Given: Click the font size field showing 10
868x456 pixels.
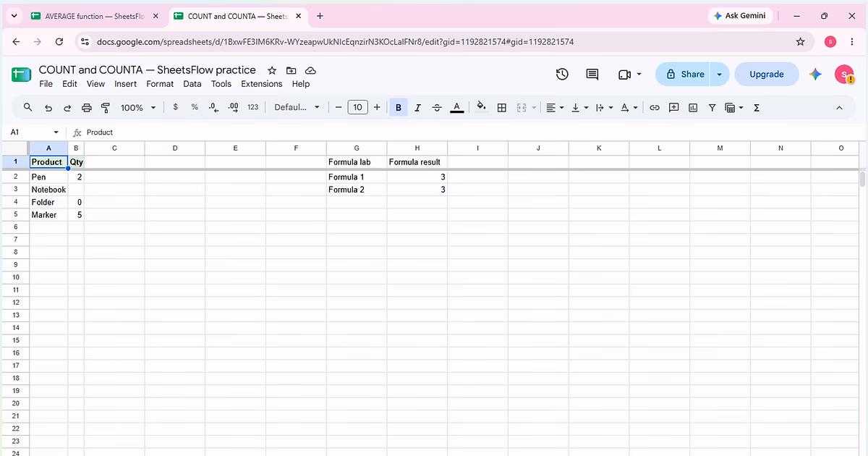Looking at the screenshot, I should (x=357, y=107).
